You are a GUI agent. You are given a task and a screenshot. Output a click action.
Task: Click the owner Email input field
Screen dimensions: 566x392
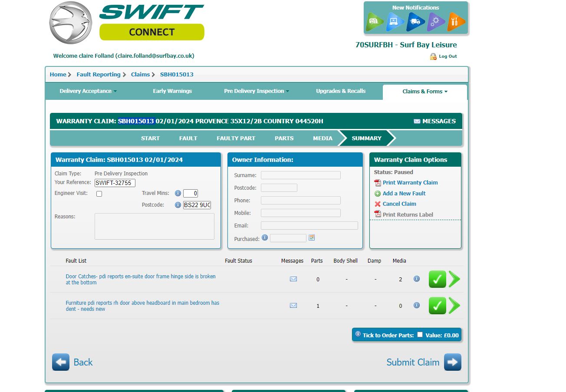(309, 226)
